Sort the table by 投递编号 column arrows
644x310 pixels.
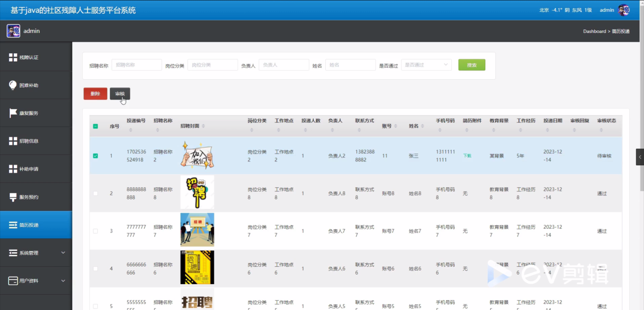pyautogui.click(x=131, y=130)
